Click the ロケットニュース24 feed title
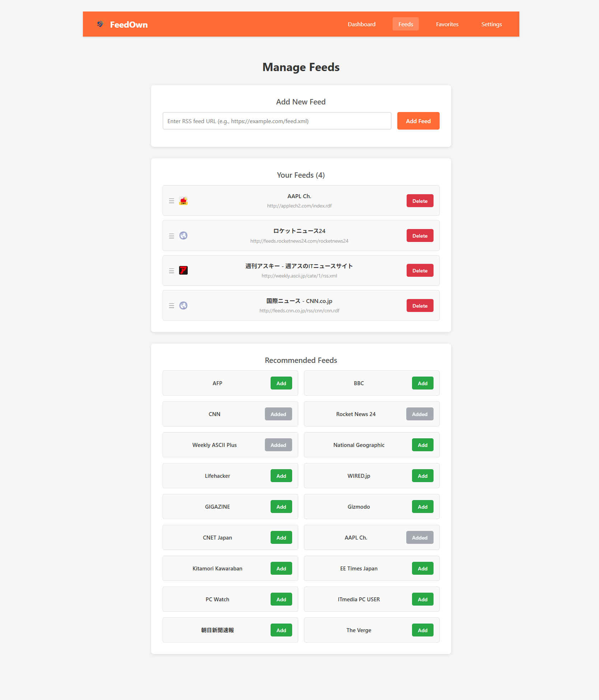Screen dimensions: 599x700 point(299,231)
